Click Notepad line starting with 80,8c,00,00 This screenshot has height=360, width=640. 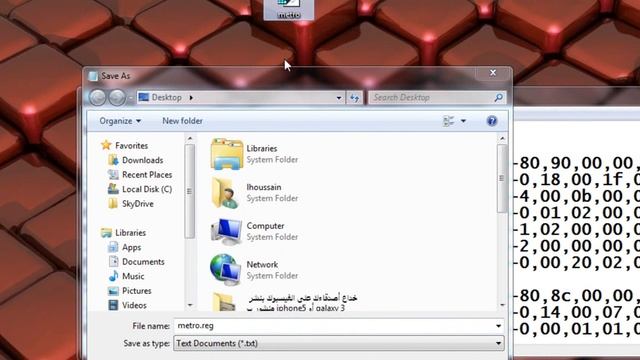pyautogui.click(x=576, y=296)
